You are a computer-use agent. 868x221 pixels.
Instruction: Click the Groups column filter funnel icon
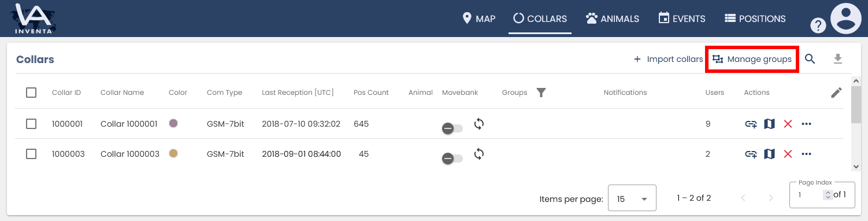(x=541, y=93)
